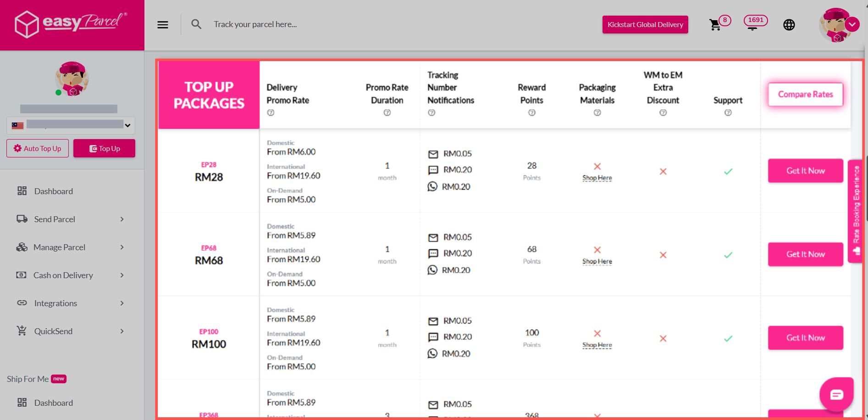Click Shop Here in the EP28 row
The width and height of the screenshot is (868, 420).
point(597,178)
